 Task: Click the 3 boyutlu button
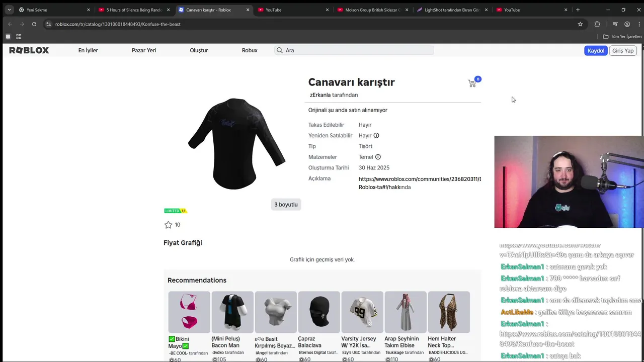pos(286,205)
